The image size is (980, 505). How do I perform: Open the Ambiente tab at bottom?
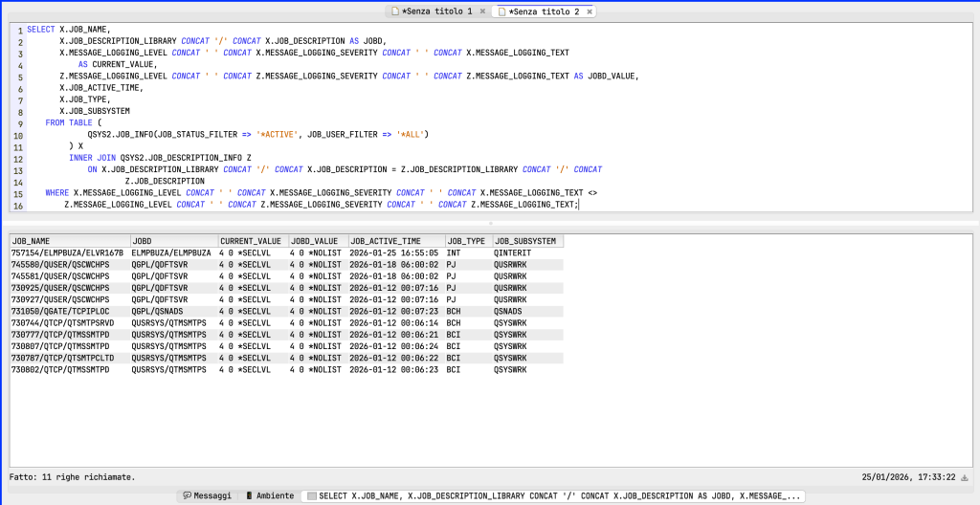pos(269,495)
